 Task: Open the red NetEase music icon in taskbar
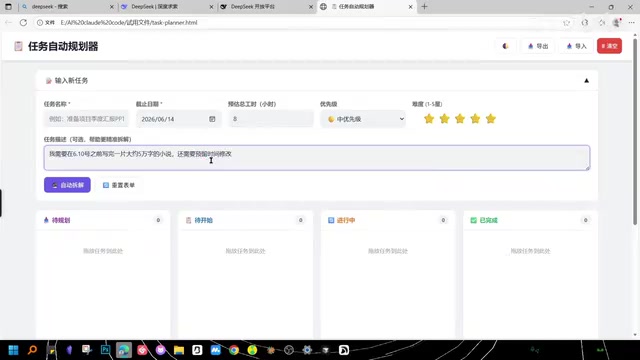(142, 350)
